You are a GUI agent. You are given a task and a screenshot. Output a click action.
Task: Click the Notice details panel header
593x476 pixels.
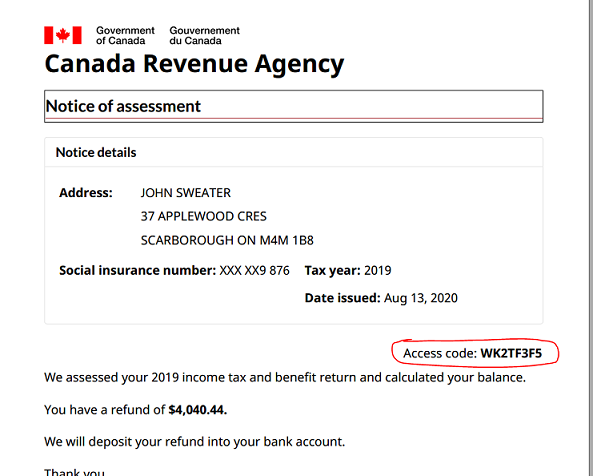coord(293,152)
